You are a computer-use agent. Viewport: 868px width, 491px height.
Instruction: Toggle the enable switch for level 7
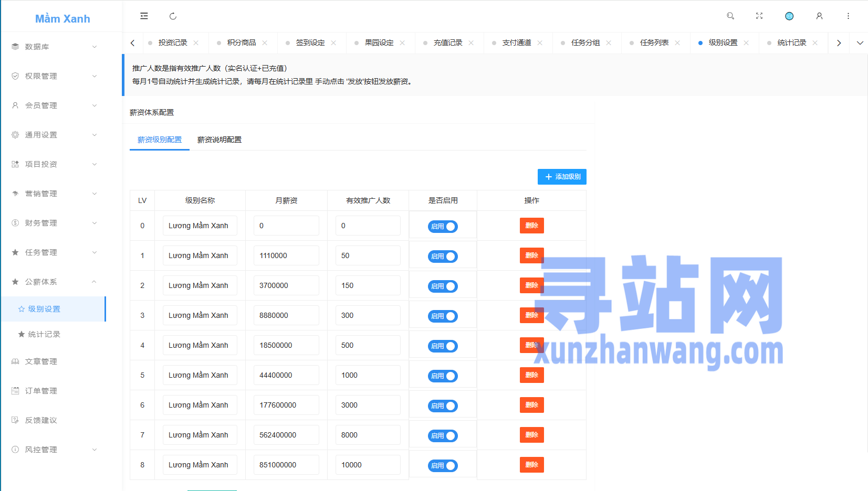[443, 436]
